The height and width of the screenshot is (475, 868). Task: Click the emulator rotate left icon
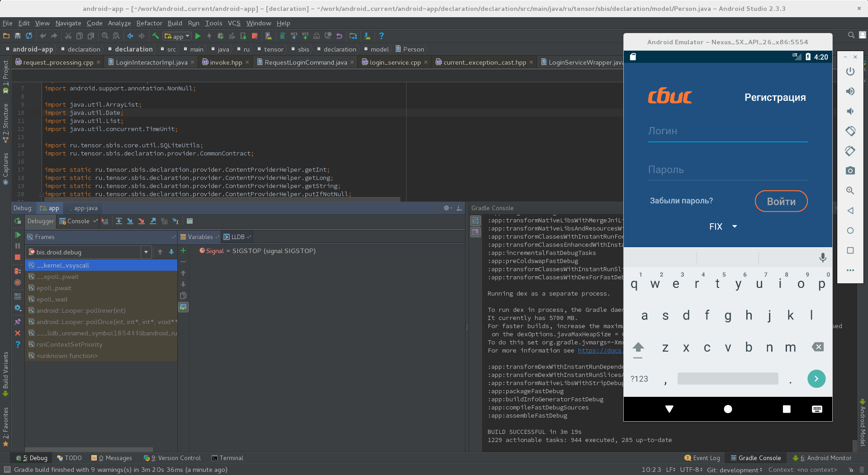850,131
